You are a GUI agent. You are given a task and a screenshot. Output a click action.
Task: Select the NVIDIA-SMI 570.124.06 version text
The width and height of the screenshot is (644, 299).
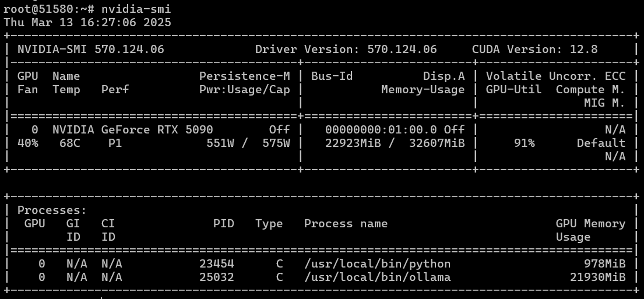point(90,50)
